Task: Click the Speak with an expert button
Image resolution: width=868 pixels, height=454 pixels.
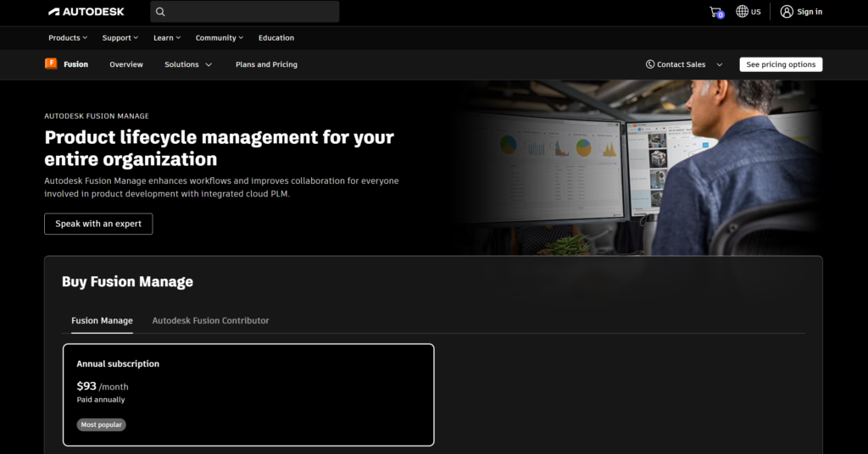Action: (x=98, y=224)
